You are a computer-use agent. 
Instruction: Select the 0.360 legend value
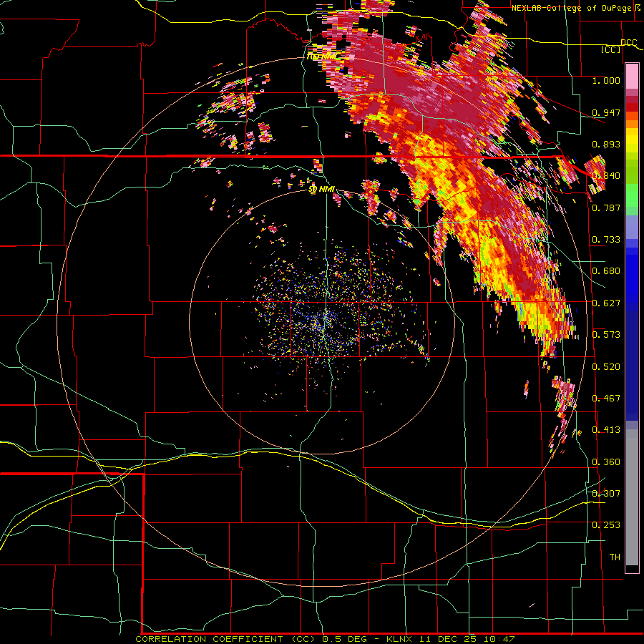606,462
